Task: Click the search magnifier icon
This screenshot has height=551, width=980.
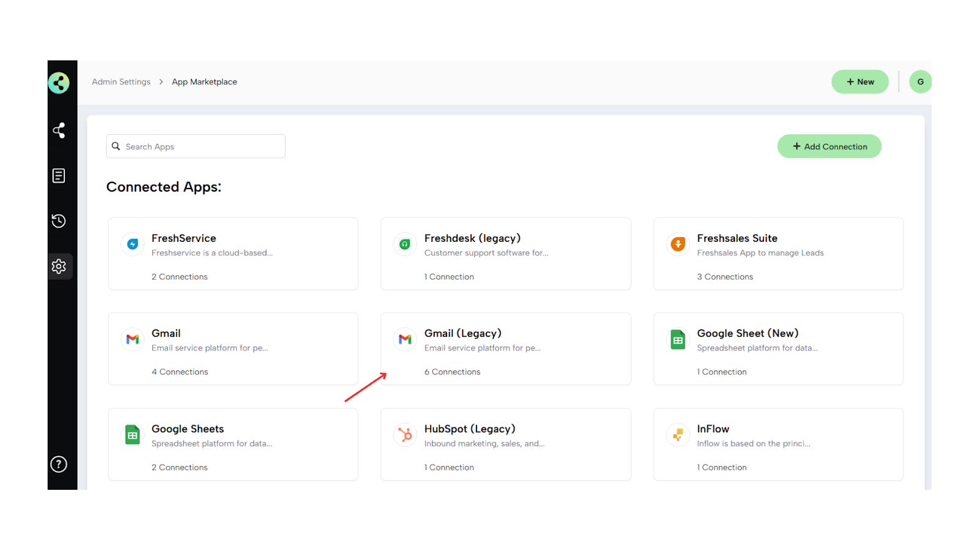Action: (116, 146)
